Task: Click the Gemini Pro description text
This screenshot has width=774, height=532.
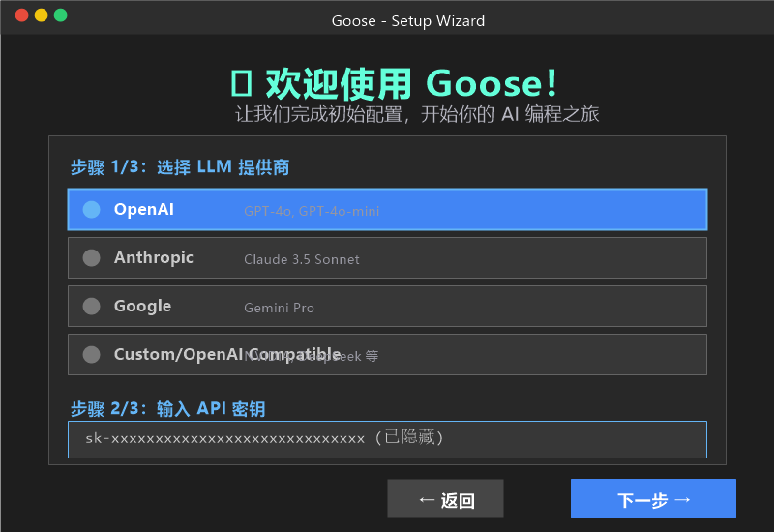Action: click(x=279, y=308)
